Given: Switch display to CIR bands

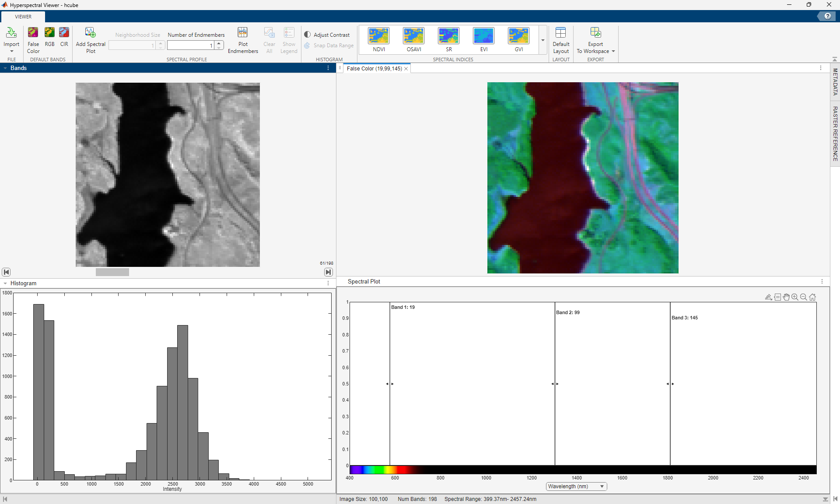Looking at the screenshot, I should click(x=64, y=39).
